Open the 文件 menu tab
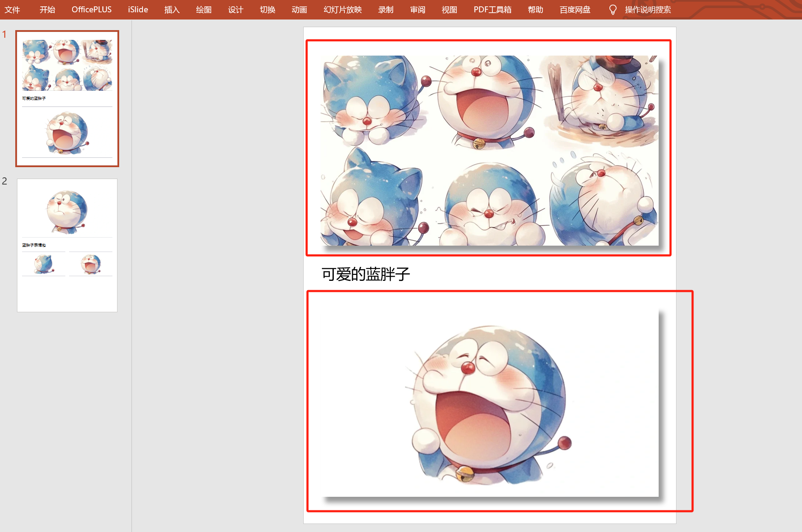802x532 pixels. coord(12,9)
